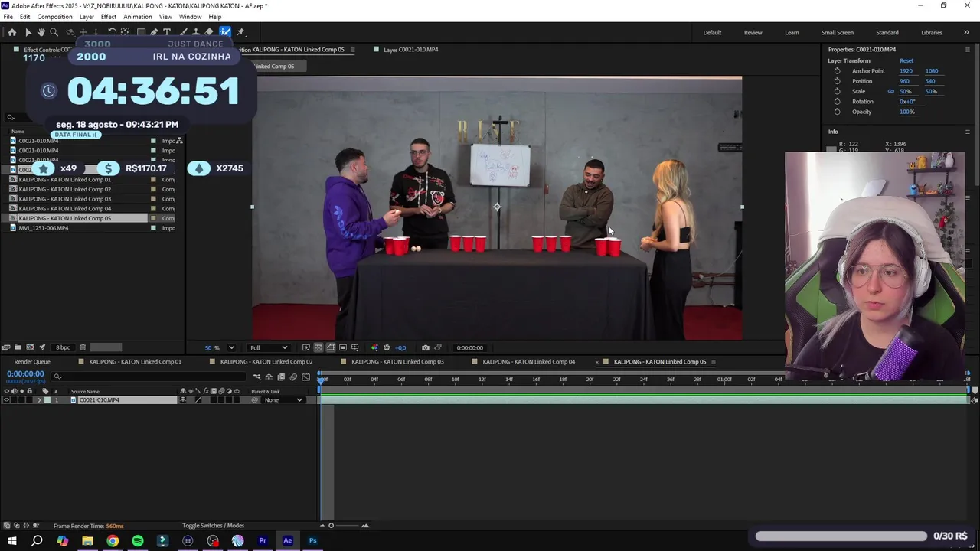Select the Home icon in toolbar
Image resolution: width=980 pixels, height=551 pixels.
tap(11, 32)
